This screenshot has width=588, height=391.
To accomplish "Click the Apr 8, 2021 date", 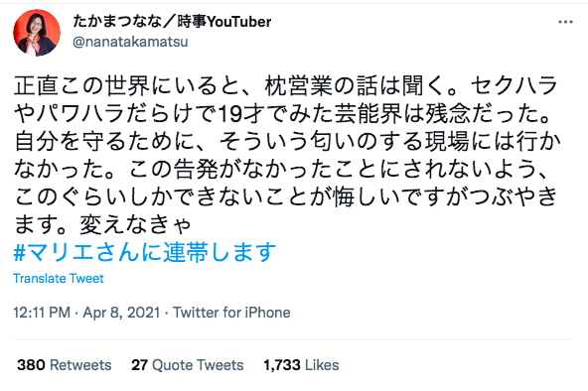I will (121, 313).
